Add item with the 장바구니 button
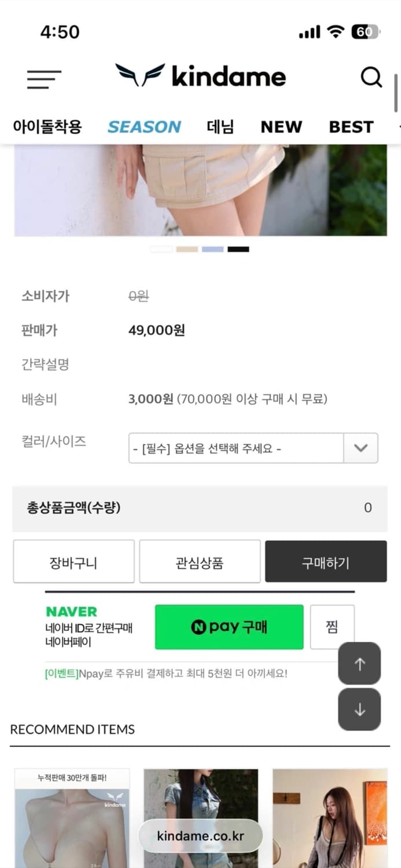The image size is (401, 868). [73, 561]
